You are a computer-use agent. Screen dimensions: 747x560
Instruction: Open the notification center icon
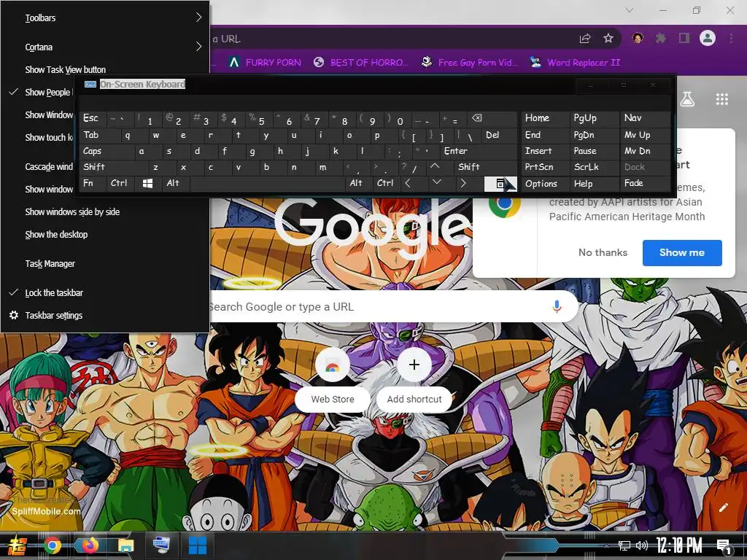click(724, 546)
